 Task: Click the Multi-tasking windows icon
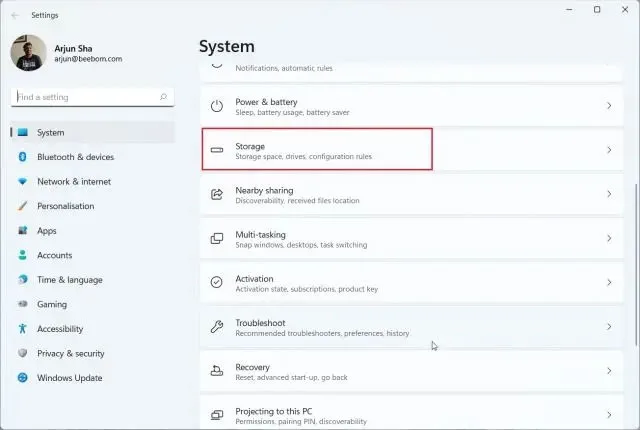[x=217, y=238]
